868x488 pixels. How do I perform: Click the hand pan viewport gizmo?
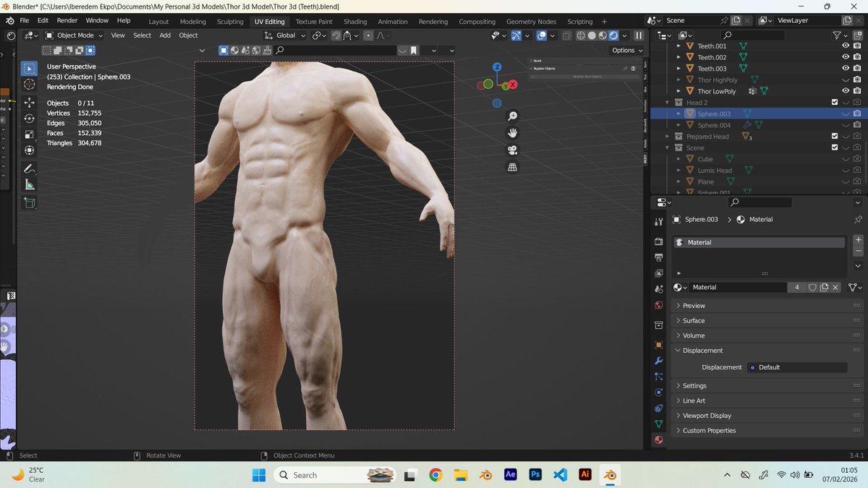tap(513, 133)
